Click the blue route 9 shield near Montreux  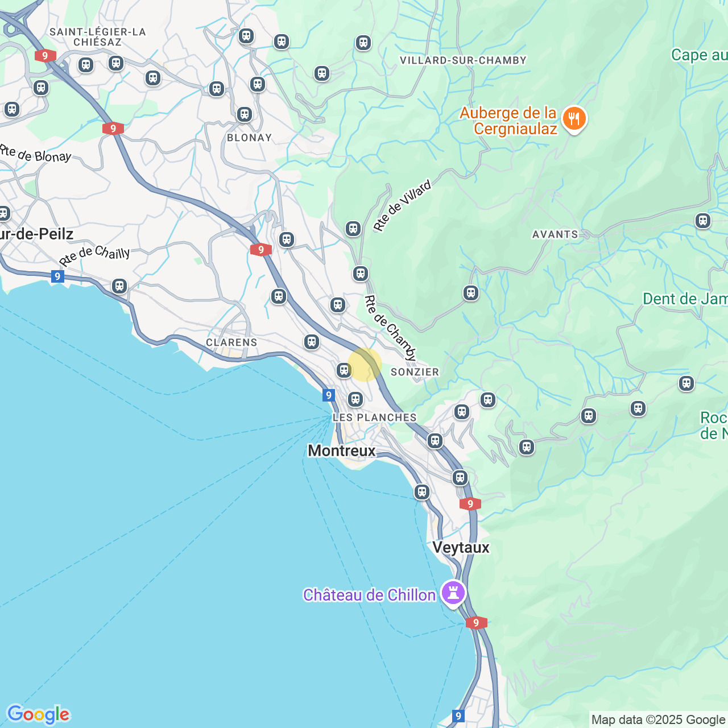tap(329, 395)
